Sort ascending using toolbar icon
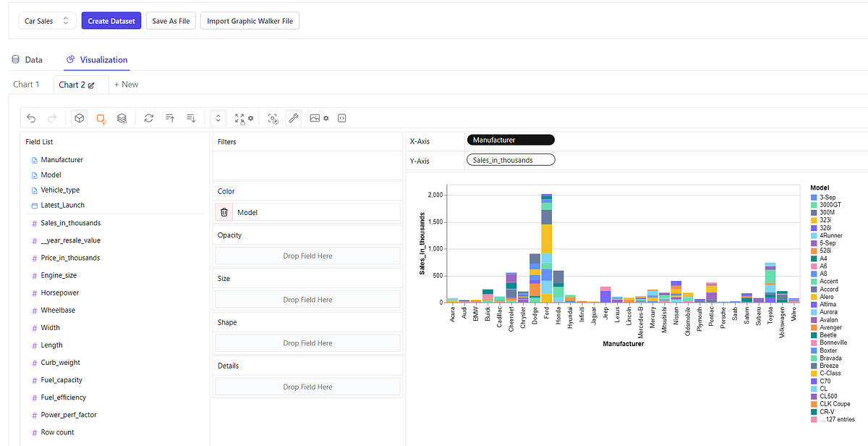 [x=170, y=118]
